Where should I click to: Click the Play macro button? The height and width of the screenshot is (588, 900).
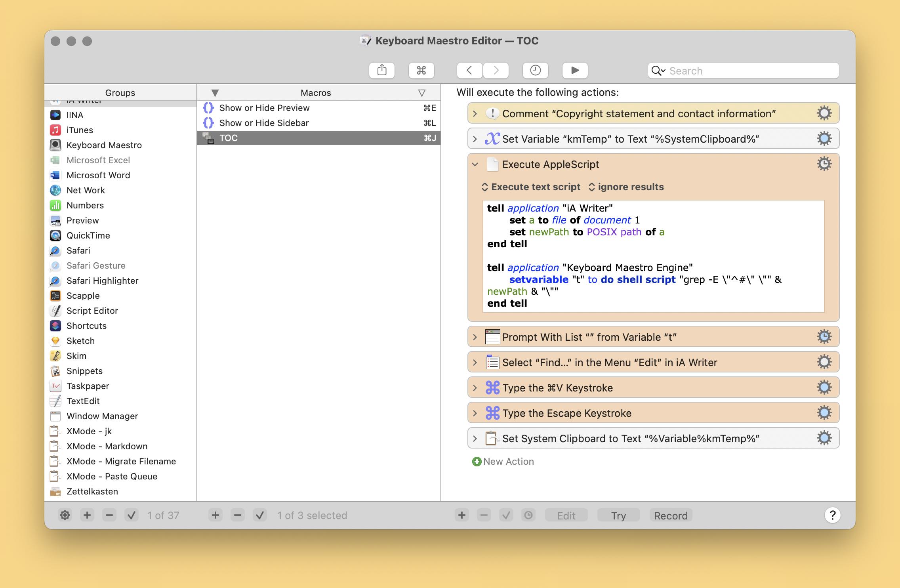[574, 70]
